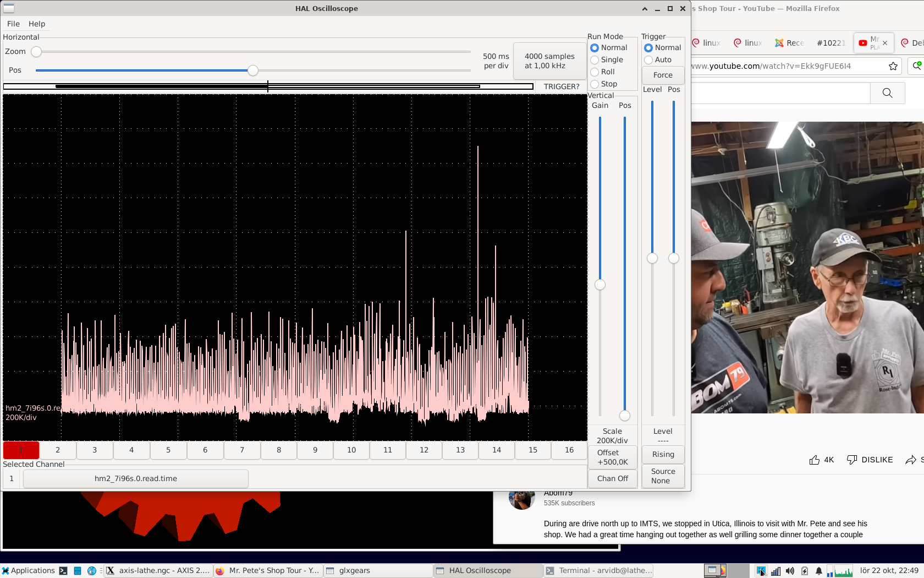Select channel 2 button
The image size is (924, 578).
[x=58, y=450]
